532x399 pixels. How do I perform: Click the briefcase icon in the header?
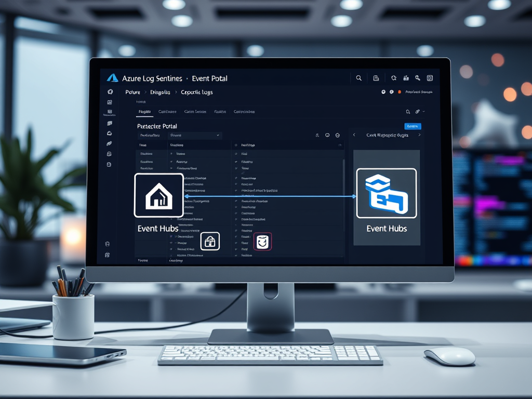pos(406,78)
